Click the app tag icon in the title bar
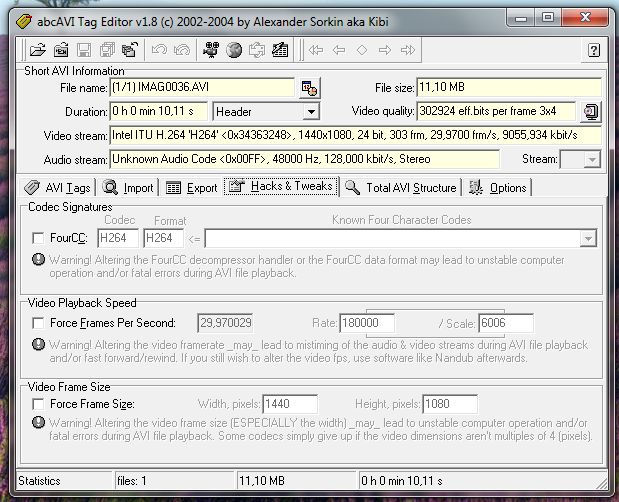Image resolution: width=619 pixels, height=502 pixels. click(24, 21)
